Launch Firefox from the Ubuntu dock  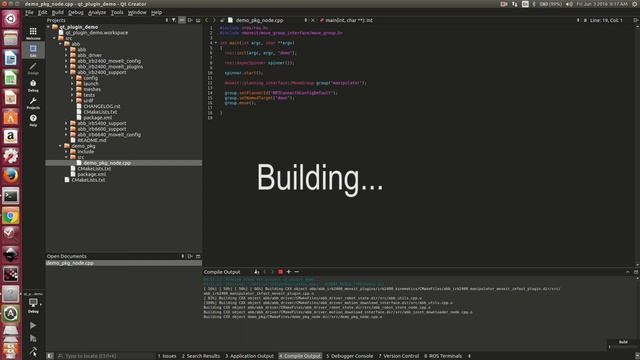[x=11, y=176]
